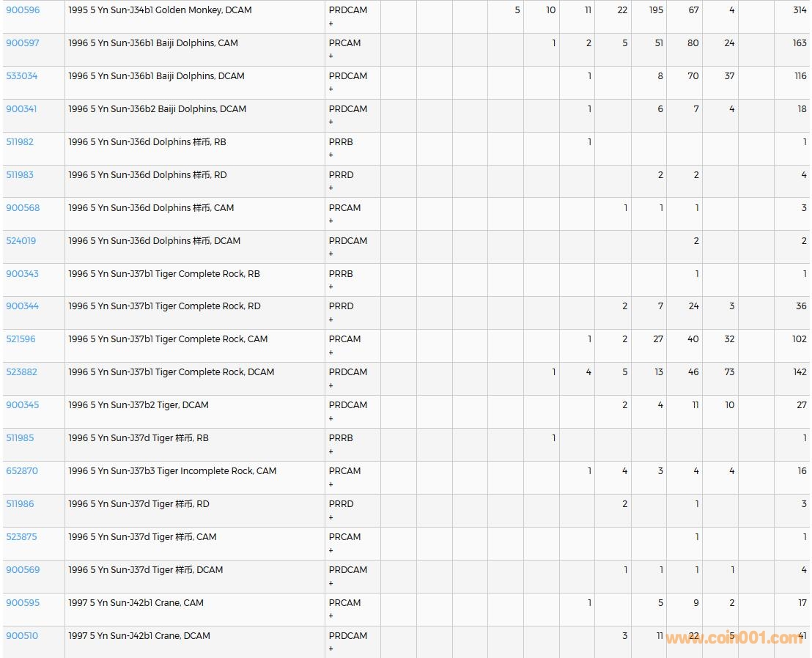Expand plus under PRRB in row 511982
Screen dimensions: 812x658
(x=331, y=155)
